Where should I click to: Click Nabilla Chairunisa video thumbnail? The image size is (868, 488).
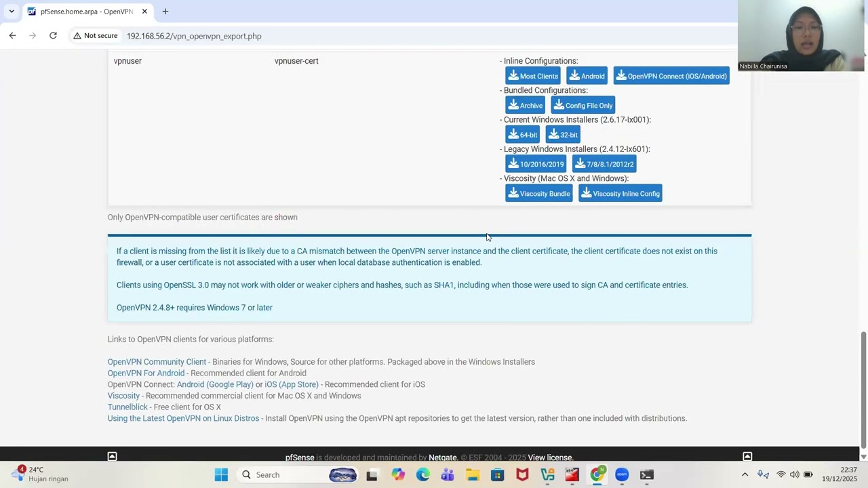801,35
